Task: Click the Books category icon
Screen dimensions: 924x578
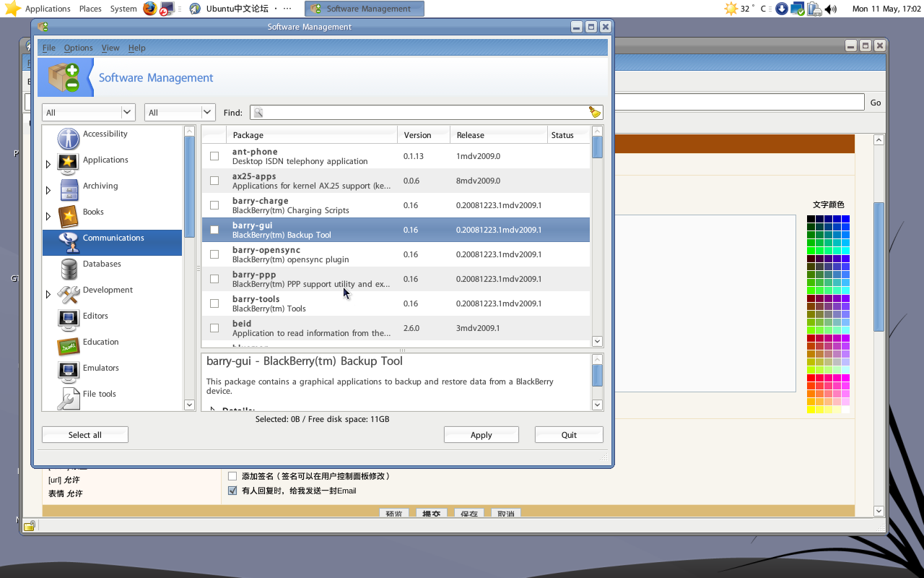Action: pyautogui.click(x=68, y=216)
